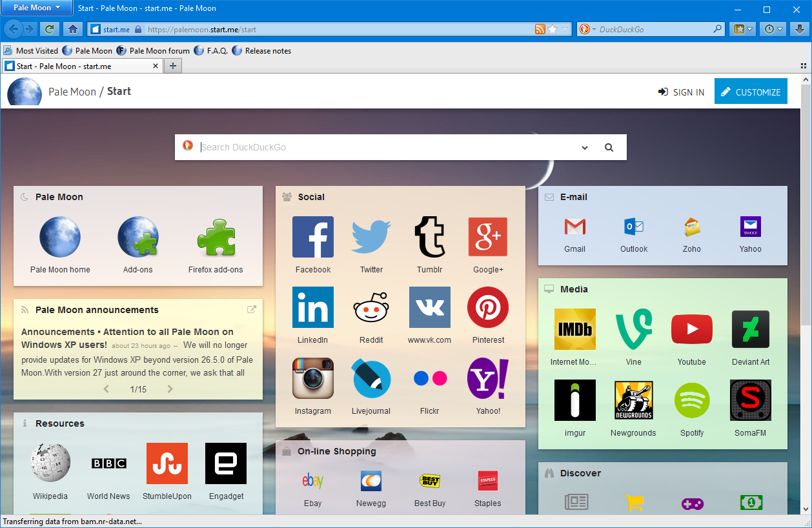Open the Wikipedia icon under Resources
The image size is (812, 528).
tap(50, 463)
